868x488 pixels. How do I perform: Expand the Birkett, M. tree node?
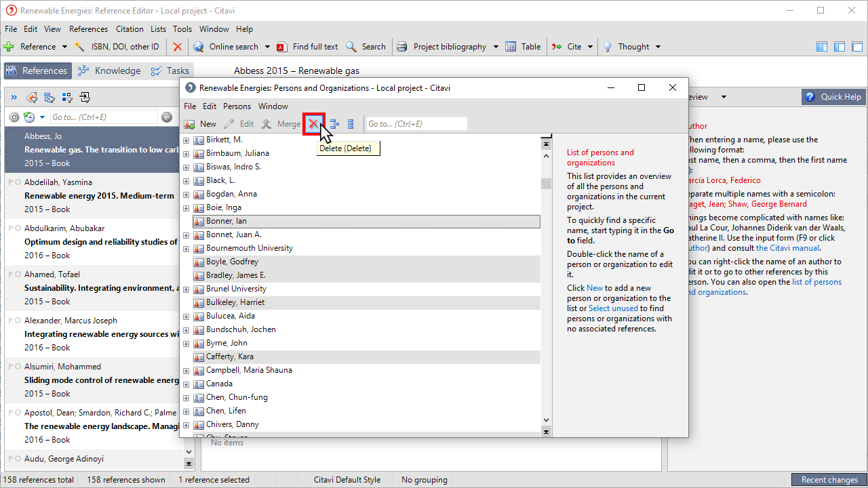[x=186, y=140]
